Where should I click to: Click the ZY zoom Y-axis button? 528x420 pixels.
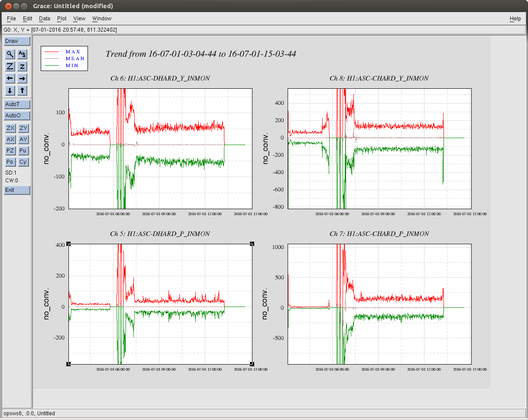tap(23, 128)
